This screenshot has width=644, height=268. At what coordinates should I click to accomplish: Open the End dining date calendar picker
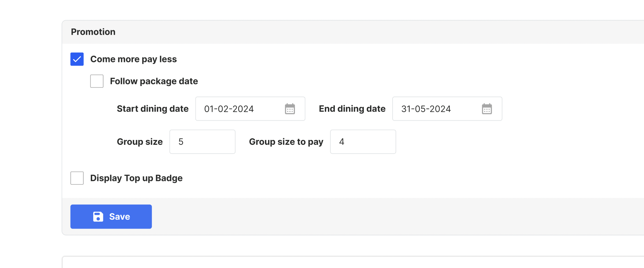pos(487,109)
